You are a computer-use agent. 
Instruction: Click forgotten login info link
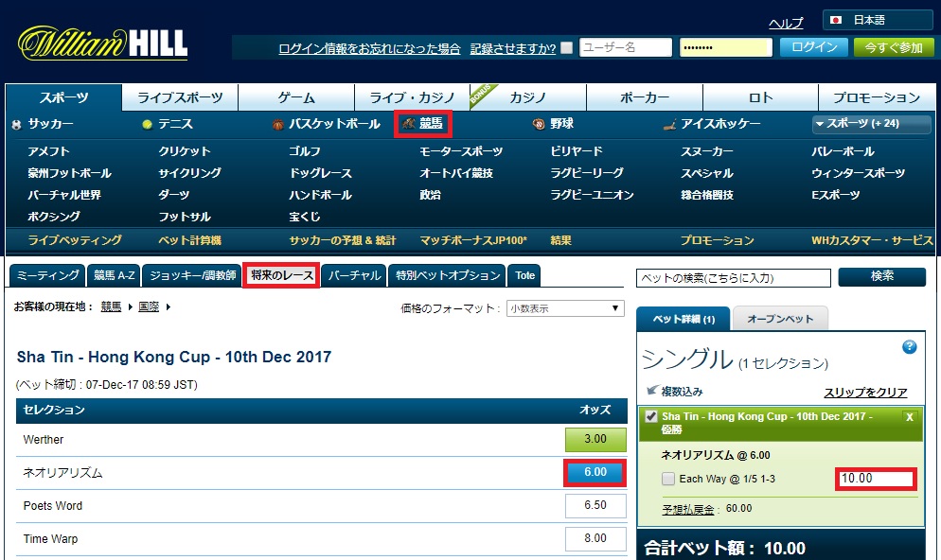(x=369, y=48)
